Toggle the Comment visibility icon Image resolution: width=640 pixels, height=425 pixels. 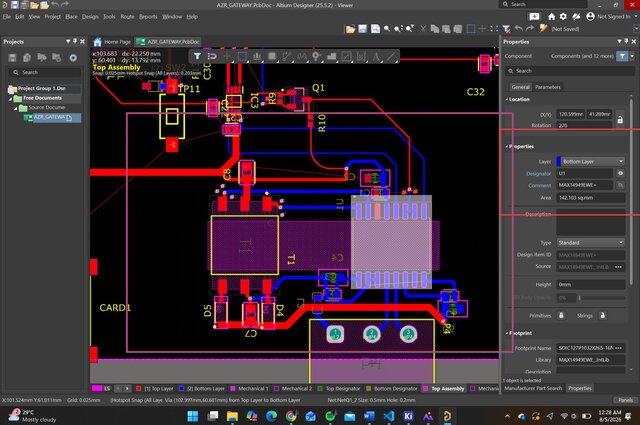(x=620, y=185)
